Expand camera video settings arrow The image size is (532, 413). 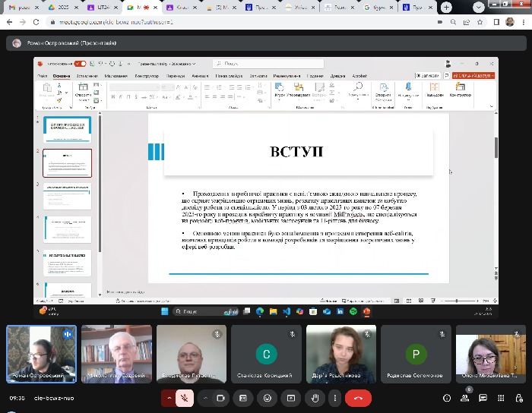pyautogui.click(x=205, y=398)
